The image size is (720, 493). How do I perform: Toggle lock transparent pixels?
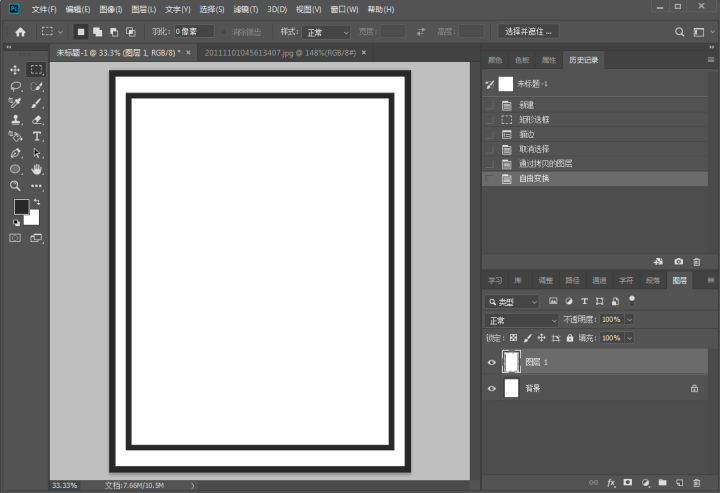[513, 338]
